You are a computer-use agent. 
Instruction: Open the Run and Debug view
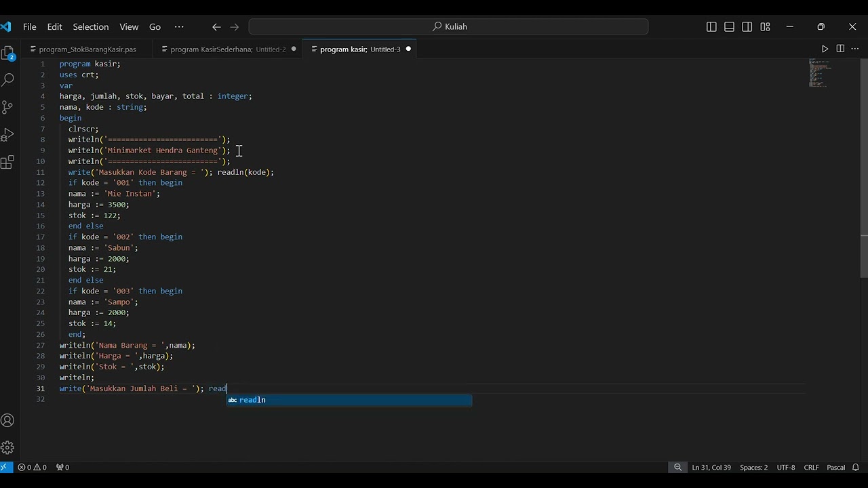click(x=8, y=135)
